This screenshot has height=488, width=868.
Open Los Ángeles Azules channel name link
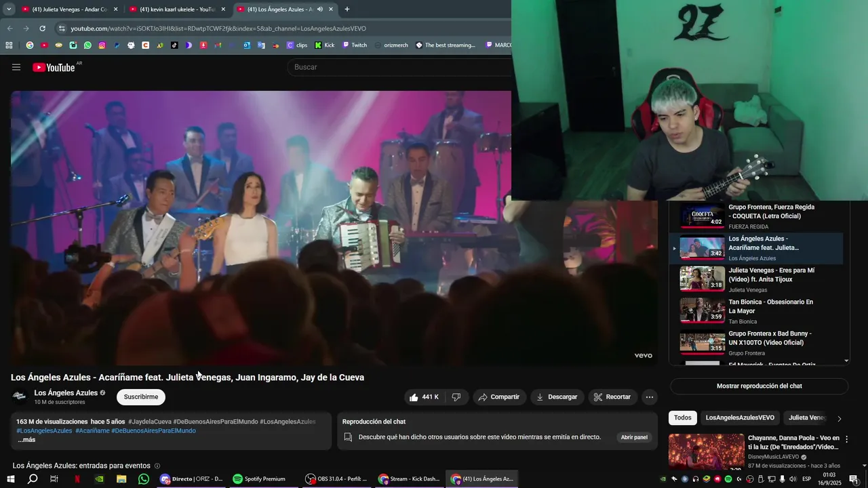point(66,393)
